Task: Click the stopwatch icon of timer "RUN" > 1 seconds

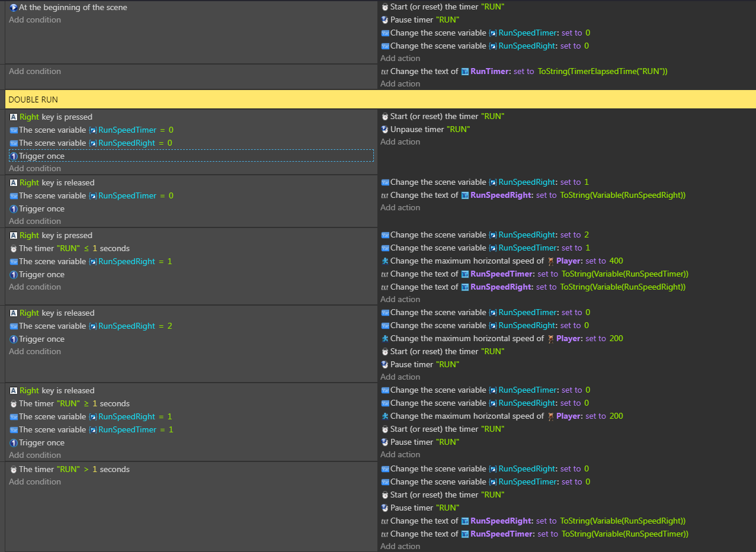Action: [x=13, y=469]
